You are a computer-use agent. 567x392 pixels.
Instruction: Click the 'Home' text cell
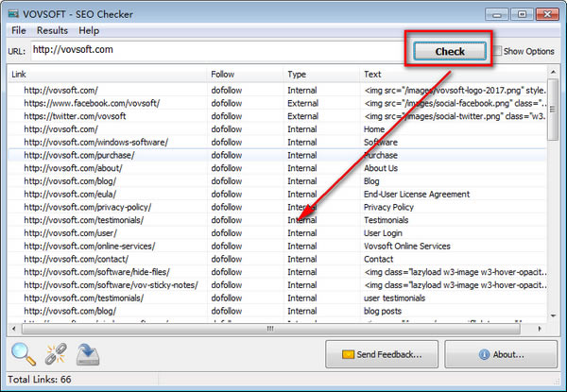(x=374, y=129)
